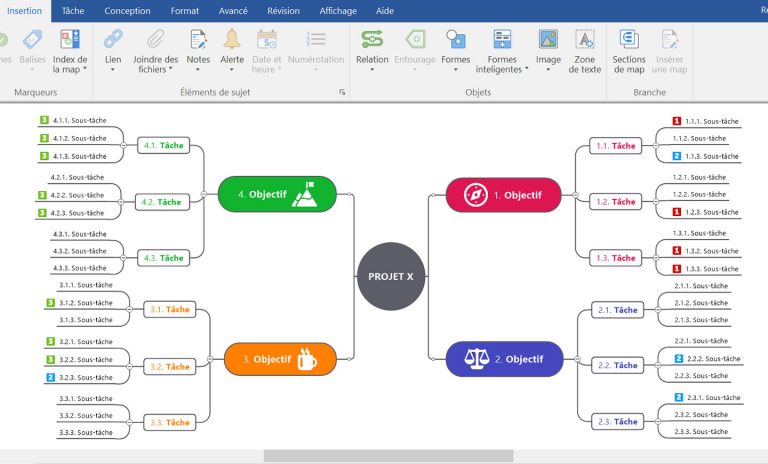Image resolution: width=768 pixels, height=464 pixels.
Task: Click Sections de map icon
Action: (x=629, y=40)
